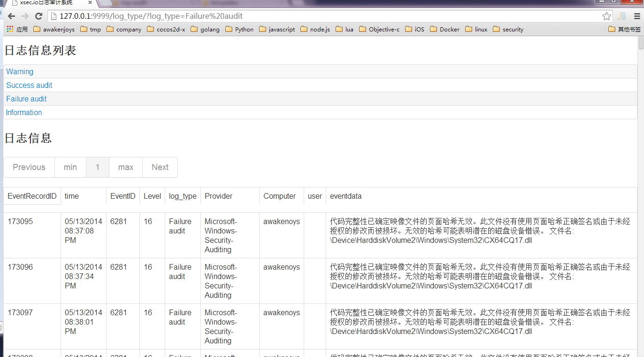Open the Success audit log type link
Image resolution: width=644 pixels, height=357 pixels.
(29, 85)
